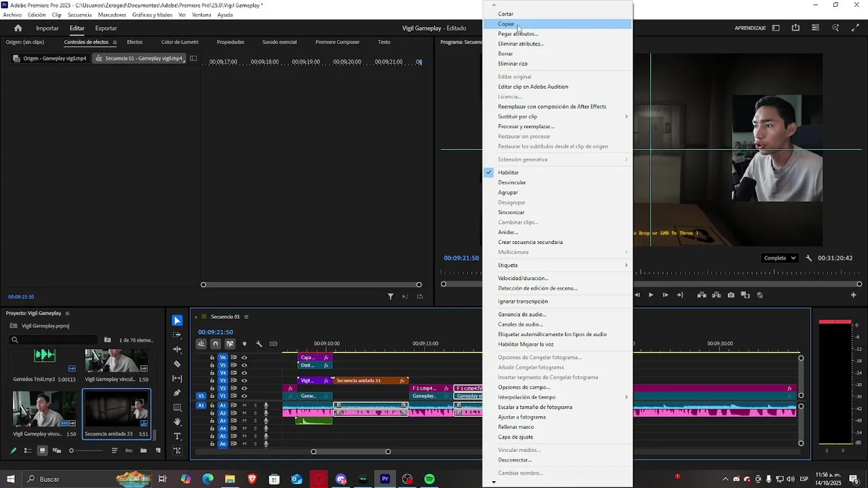Open the Completa playback resolution dropdown
The height and width of the screenshot is (488, 868).
click(779, 258)
